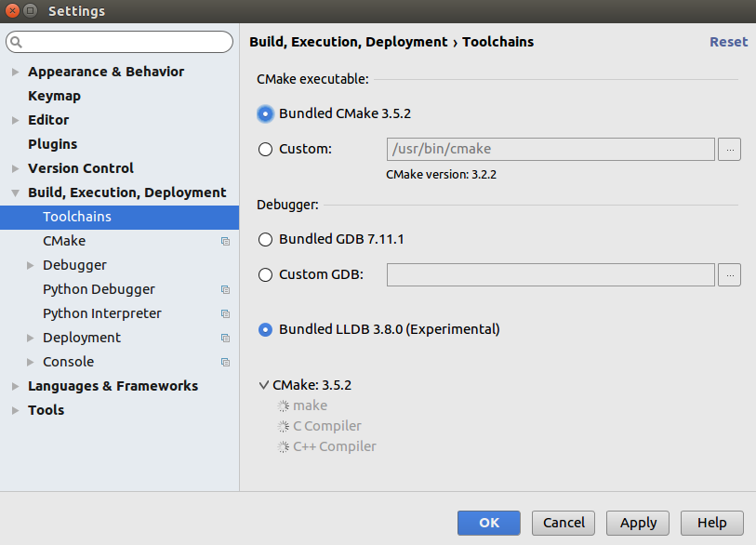Click the Editor label in tree

click(x=48, y=120)
